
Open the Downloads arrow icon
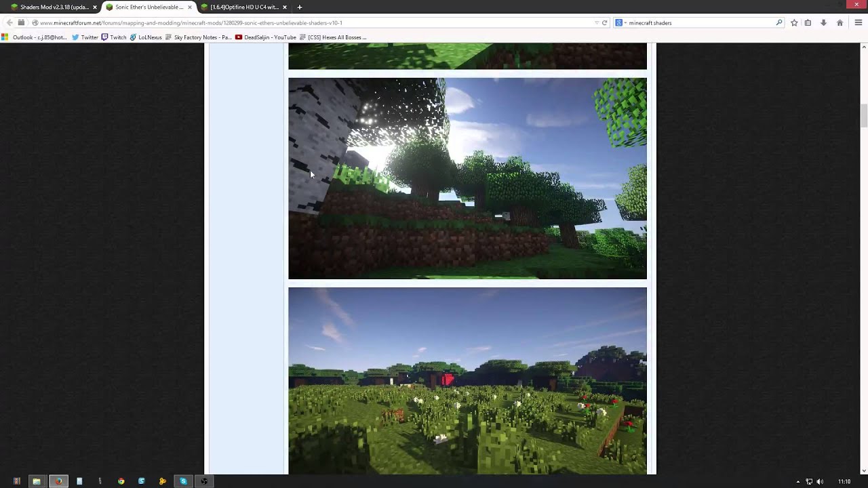(x=823, y=22)
